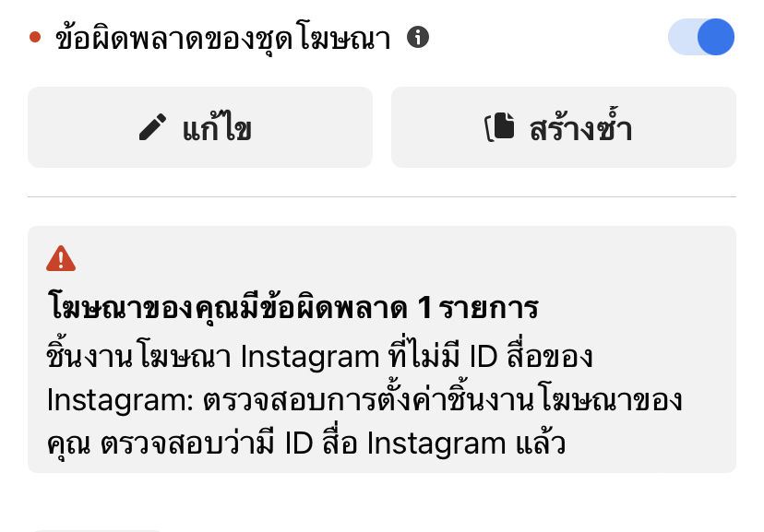
Task: Turn off the ad set toggle switch
Action: coord(701,37)
